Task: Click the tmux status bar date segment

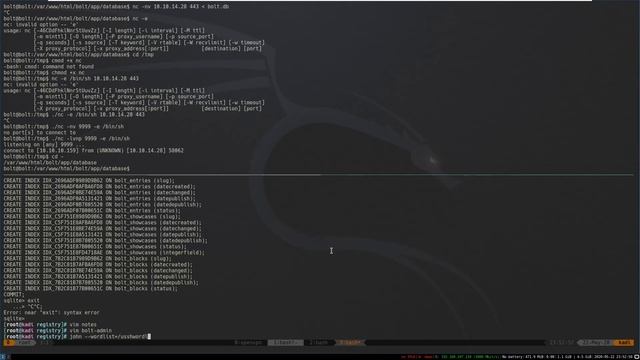Action: 596,342
